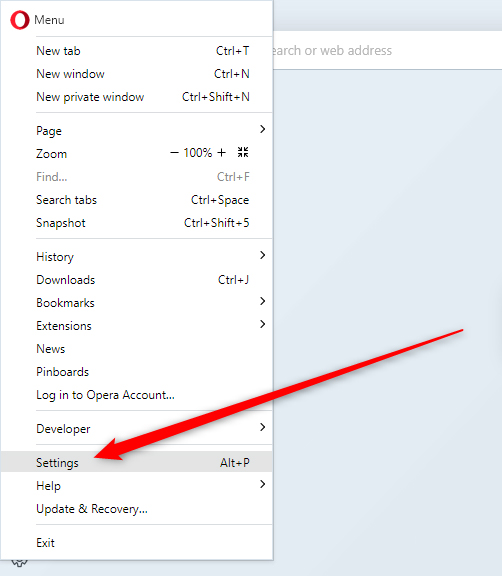
Task: Expand the History submenu
Action: click(137, 256)
